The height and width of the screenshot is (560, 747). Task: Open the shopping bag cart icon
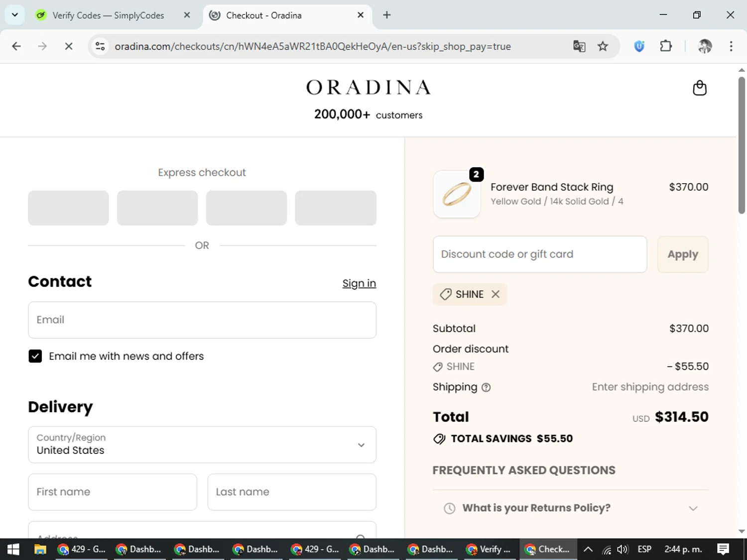(x=700, y=88)
